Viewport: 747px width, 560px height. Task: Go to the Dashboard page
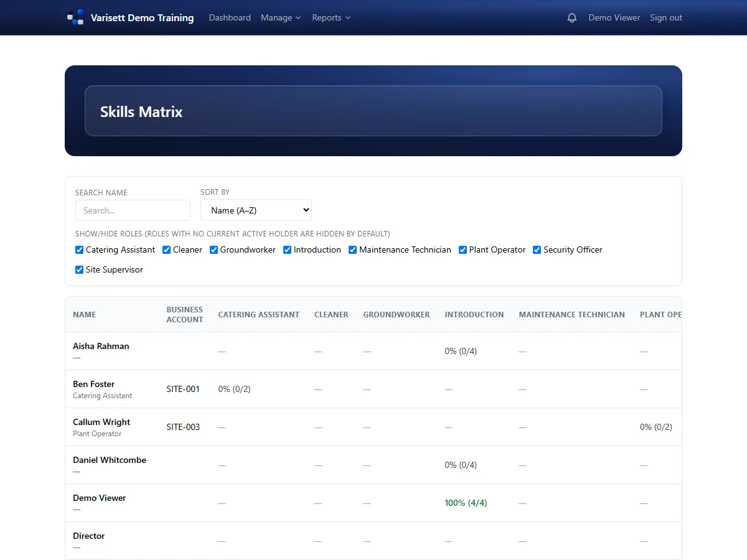[230, 18]
